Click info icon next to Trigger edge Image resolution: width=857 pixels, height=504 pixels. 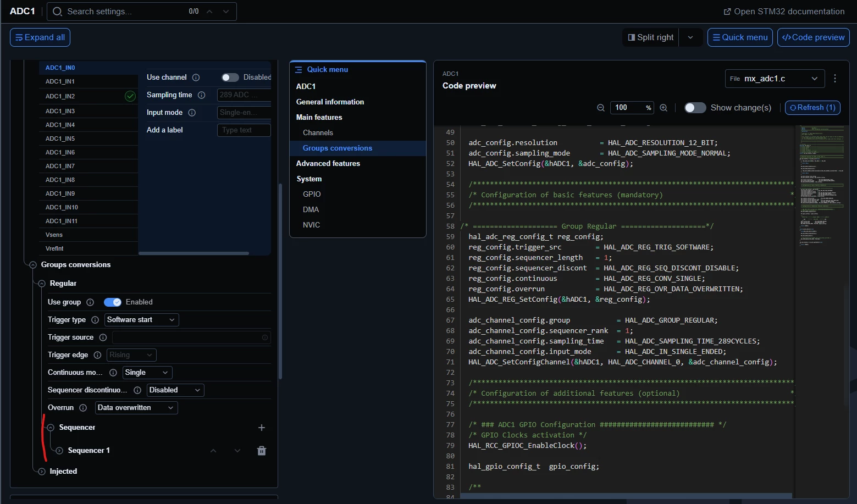pyautogui.click(x=97, y=355)
